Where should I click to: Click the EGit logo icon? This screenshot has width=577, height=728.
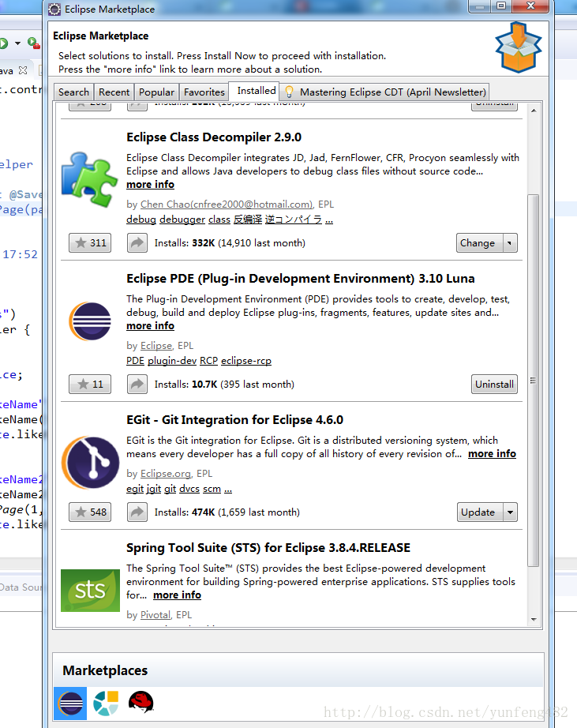(91, 463)
